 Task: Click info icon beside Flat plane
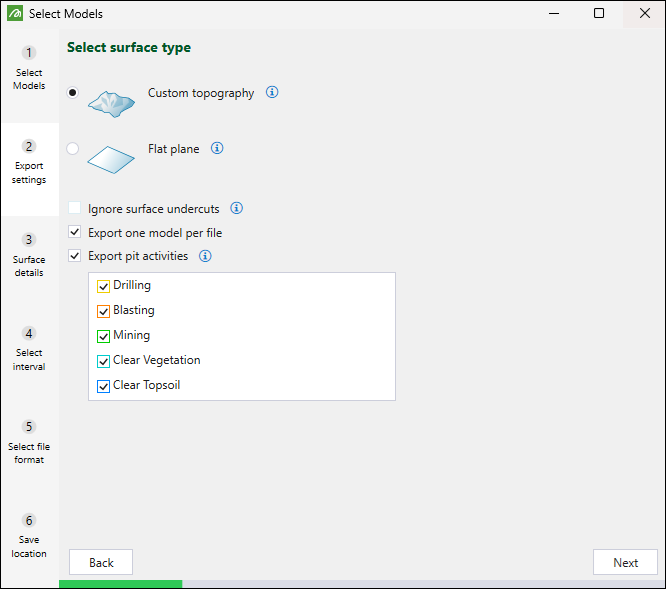(217, 149)
